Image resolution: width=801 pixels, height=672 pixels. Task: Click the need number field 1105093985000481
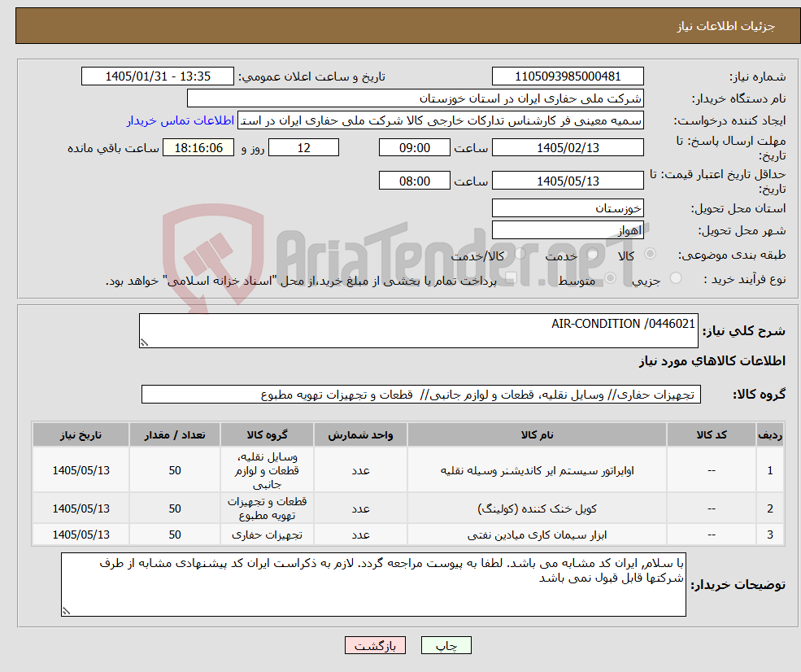click(568, 76)
